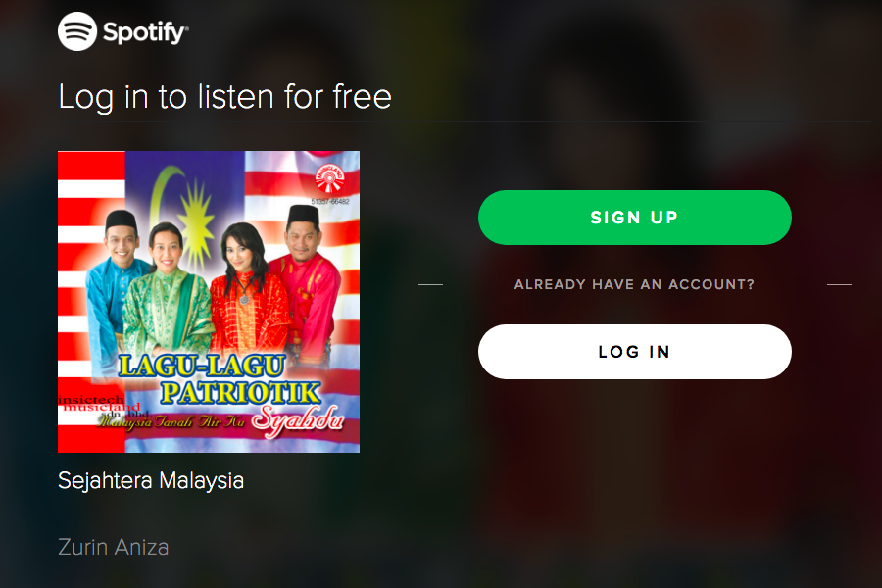The image size is (882, 588).
Task: Open the Zurin Aniza artist link
Action: click(113, 547)
